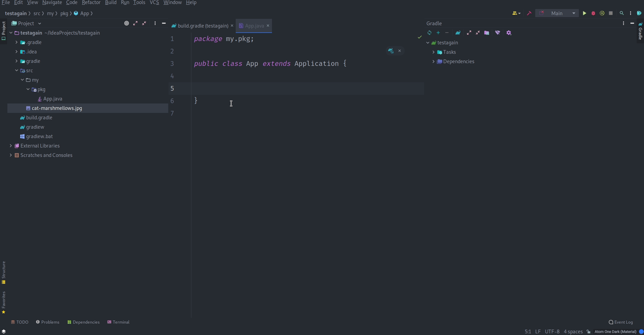Collapse pkg package folder
This screenshot has width=644, height=335.
pos(28,89)
